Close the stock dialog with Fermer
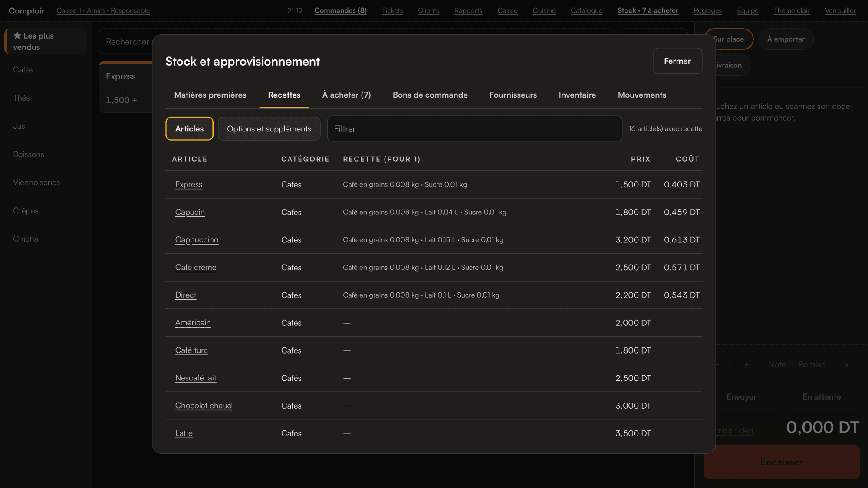This screenshot has height=488, width=868. tap(677, 61)
